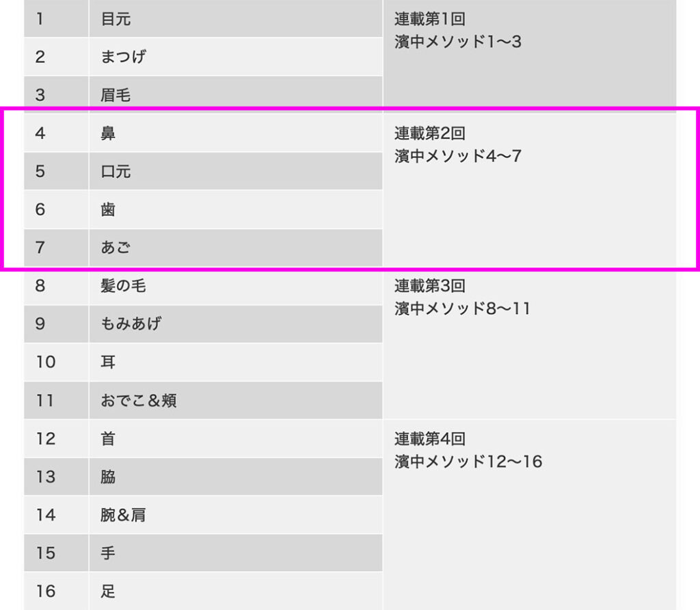The width and height of the screenshot is (700, 610).
Task: Select the 首 cell in row 12
Action: click(108, 438)
